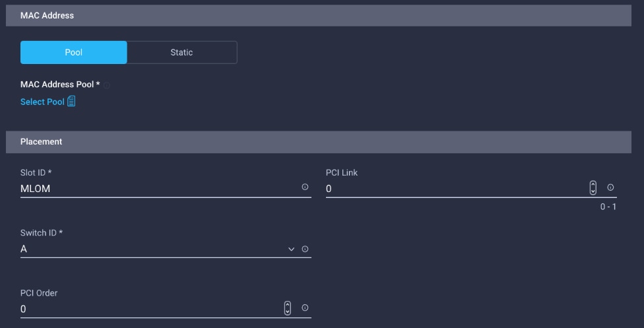Expand the Switch ID dropdown chevron
Image resolution: width=644 pixels, height=328 pixels.
(x=291, y=249)
